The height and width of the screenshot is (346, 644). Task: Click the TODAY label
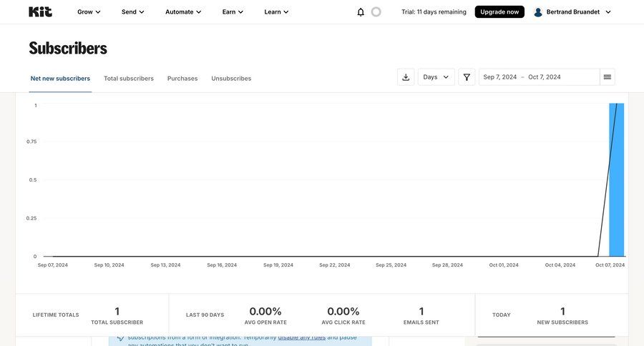pos(501,315)
